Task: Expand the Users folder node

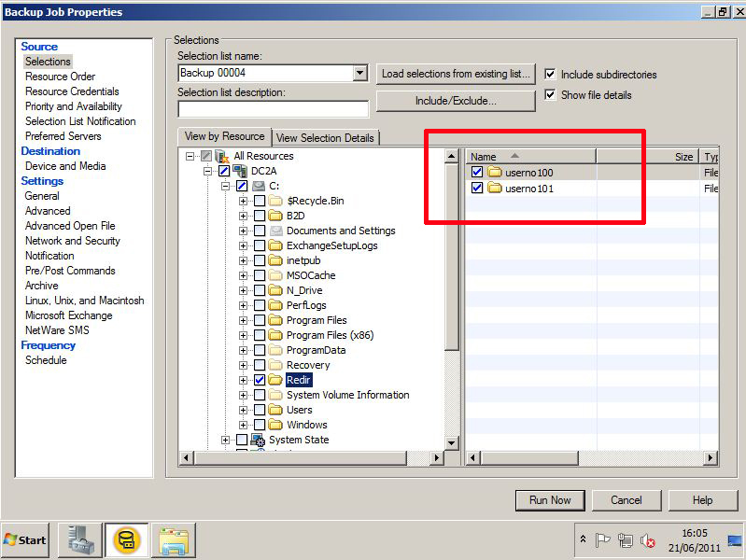Action: click(x=243, y=410)
